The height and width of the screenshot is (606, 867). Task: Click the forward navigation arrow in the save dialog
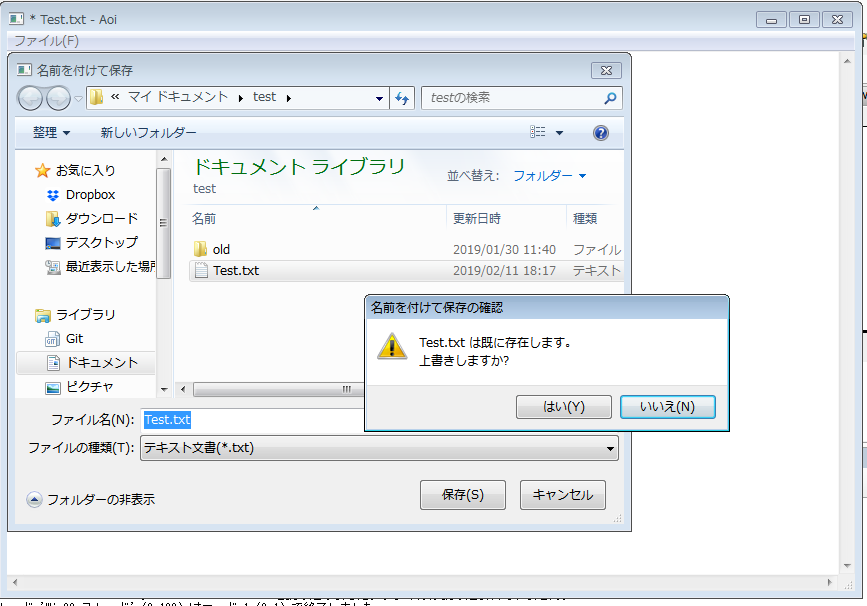[58, 98]
